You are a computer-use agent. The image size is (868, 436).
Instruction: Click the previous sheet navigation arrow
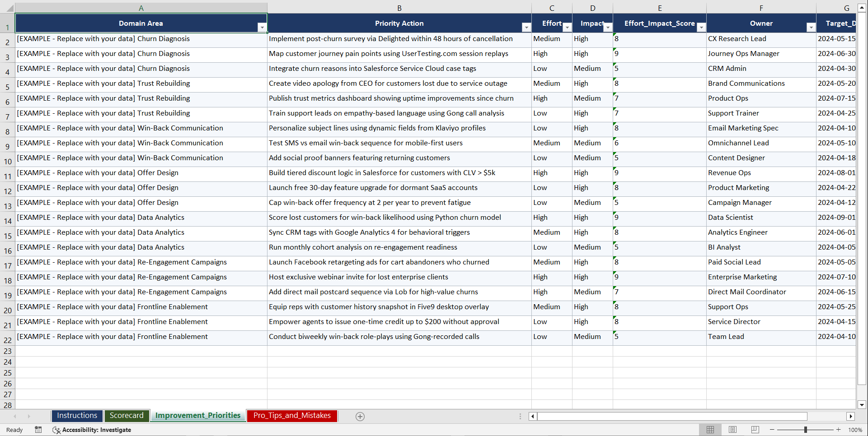tap(15, 416)
